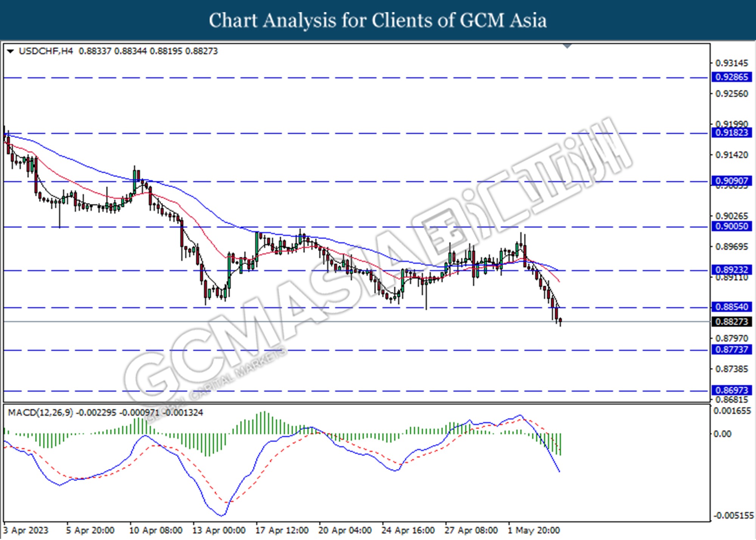Click the 0.91420 axis value
The height and width of the screenshot is (540, 756).
[732, 155]
